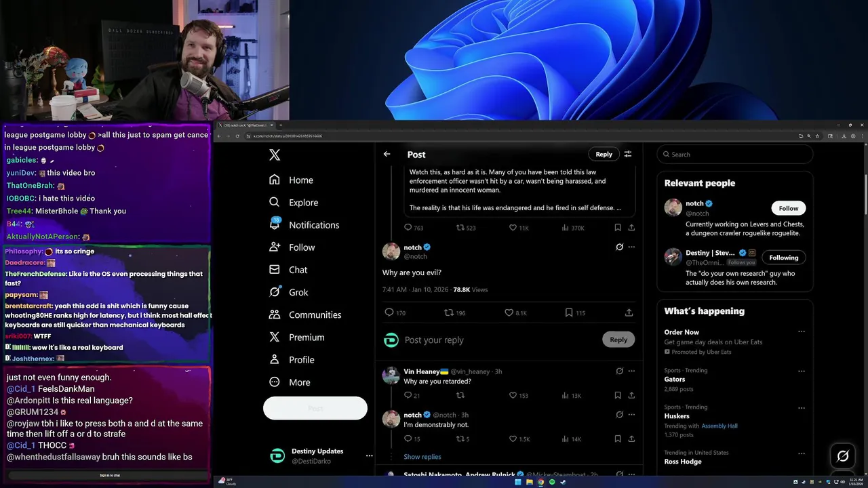This screenshot has width=868, height=488.
Task: Open Windows Start button on taskbar
Action: coord(517,482)
